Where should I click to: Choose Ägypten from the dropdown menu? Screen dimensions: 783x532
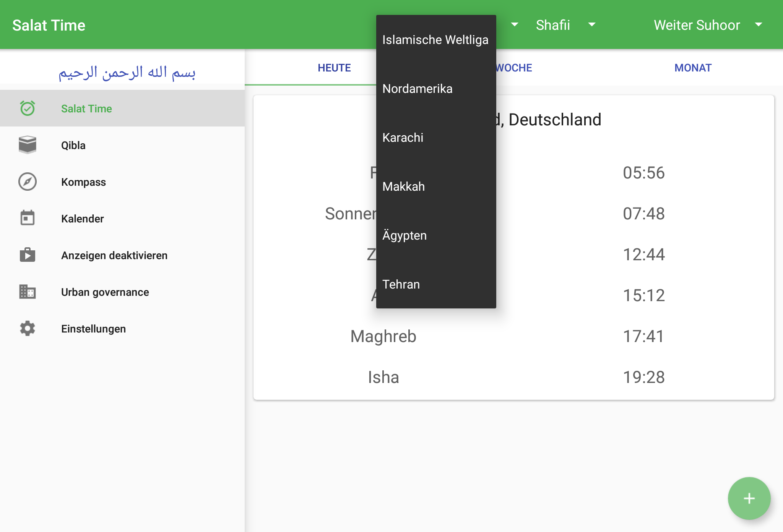[404, 235]
